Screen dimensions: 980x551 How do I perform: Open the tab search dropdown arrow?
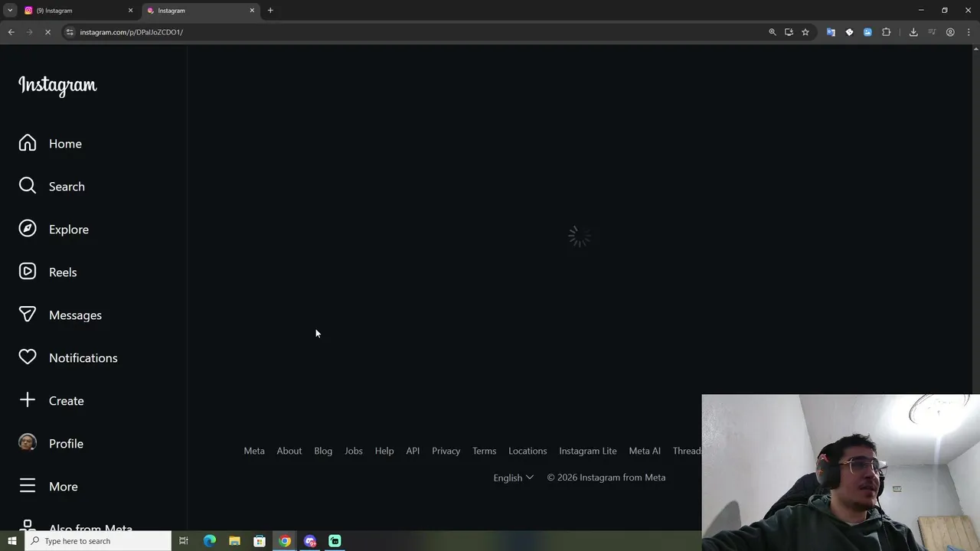coord(10,11)
